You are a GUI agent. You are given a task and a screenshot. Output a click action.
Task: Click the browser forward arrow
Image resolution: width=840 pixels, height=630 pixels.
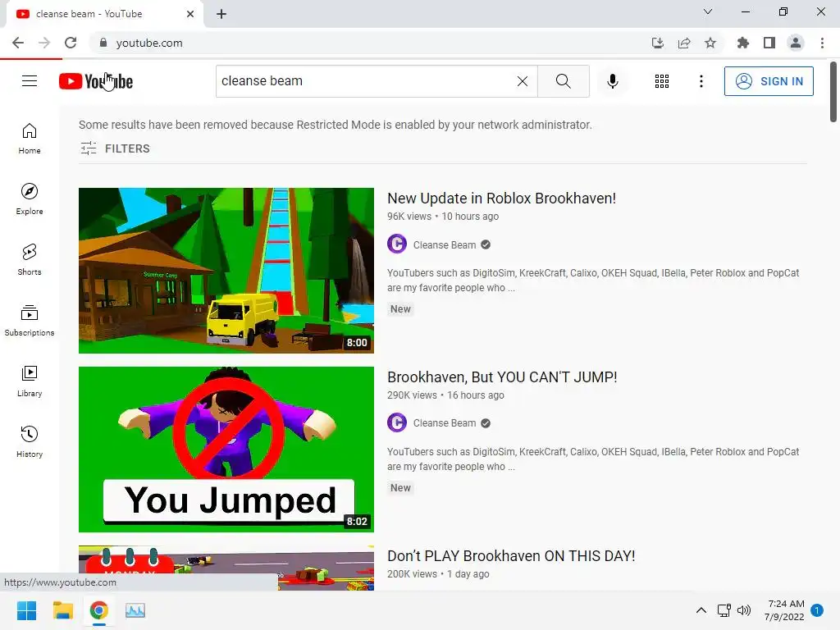coord(44,43)
